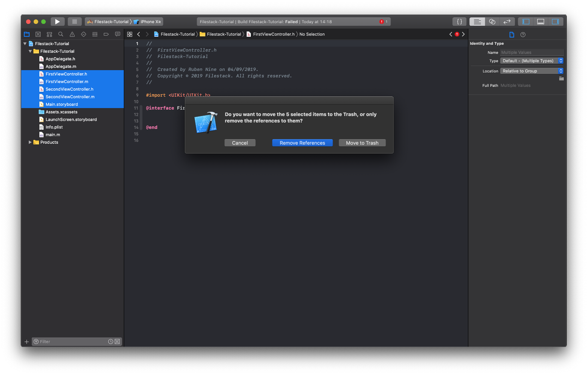Open the Location dropdown Relative to Group

(532, 71)
